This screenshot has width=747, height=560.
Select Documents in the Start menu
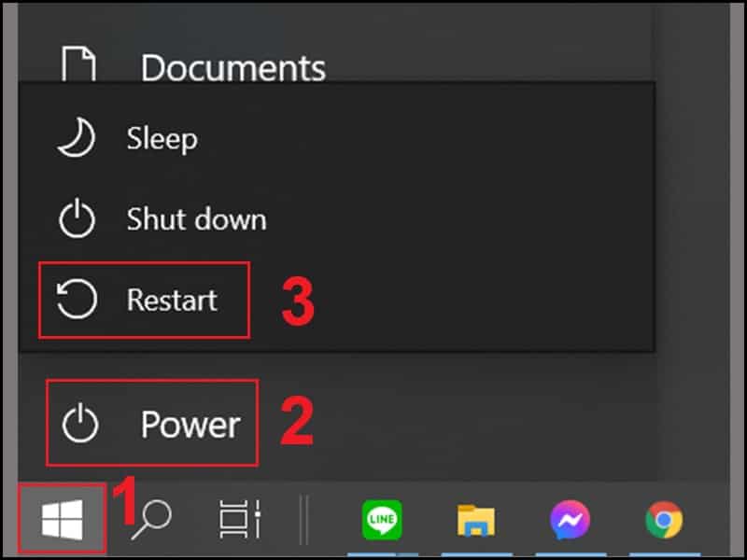(233, 65)
